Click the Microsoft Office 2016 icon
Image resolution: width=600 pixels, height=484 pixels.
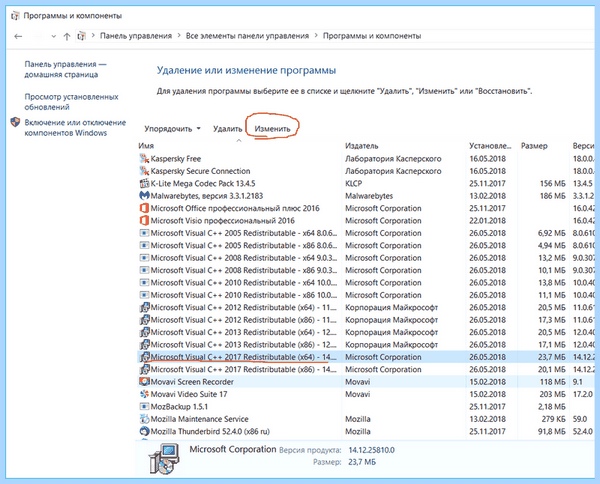click(144, 208)
